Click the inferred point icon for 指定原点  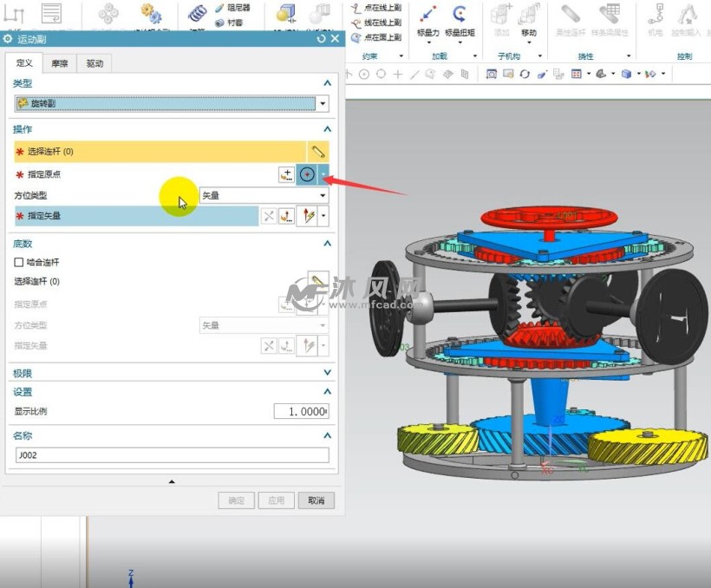(307, 174)
